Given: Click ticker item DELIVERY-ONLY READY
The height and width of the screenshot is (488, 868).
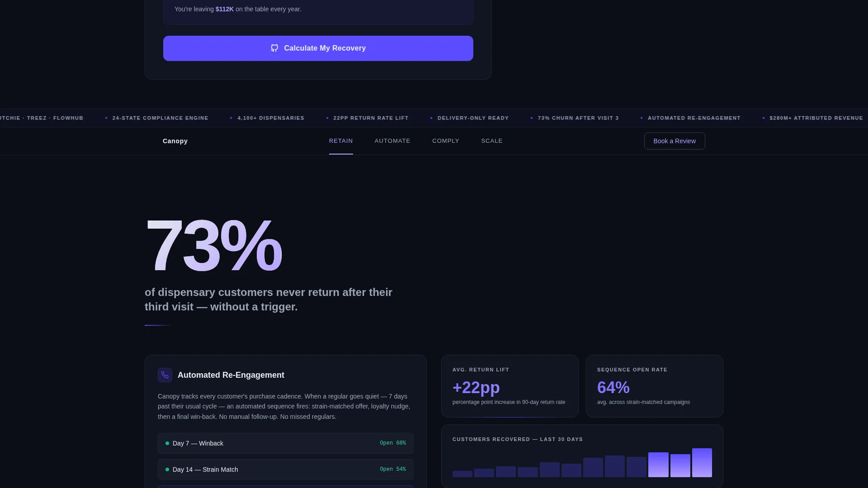Looking at the screenshot, I should point(473,118).
